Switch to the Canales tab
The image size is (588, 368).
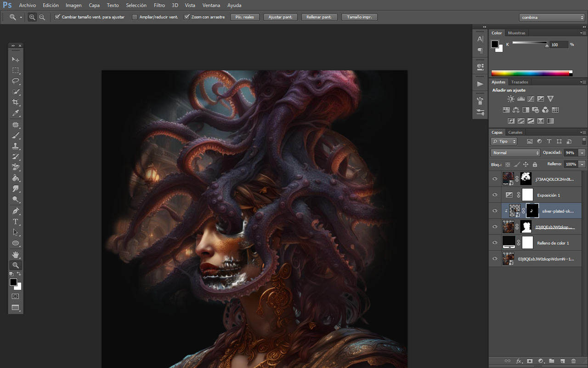coord(515,132)
